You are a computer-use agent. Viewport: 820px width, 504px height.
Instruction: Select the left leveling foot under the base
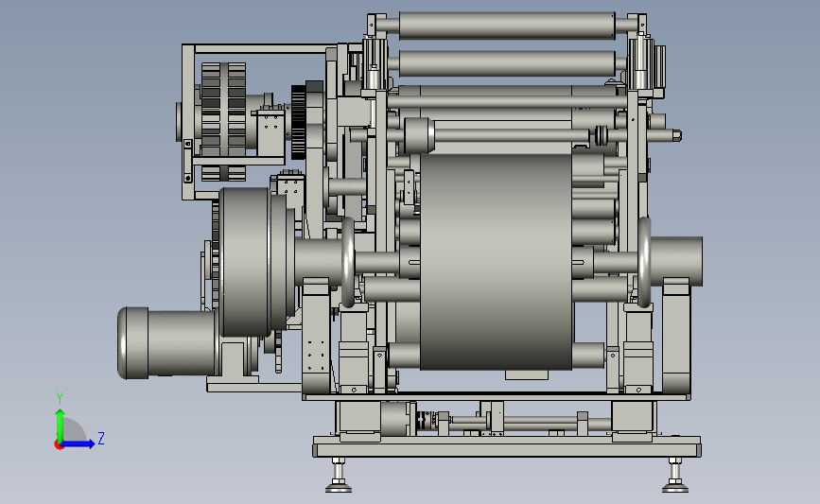click(339, 476)
